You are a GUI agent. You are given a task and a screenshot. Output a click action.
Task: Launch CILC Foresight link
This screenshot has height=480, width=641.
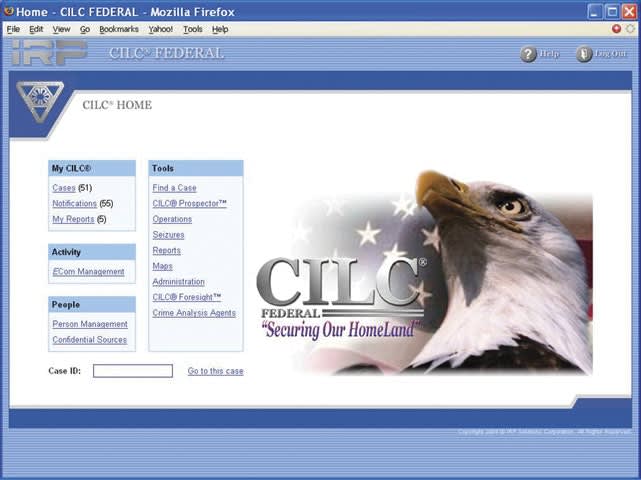pos(187,297)
